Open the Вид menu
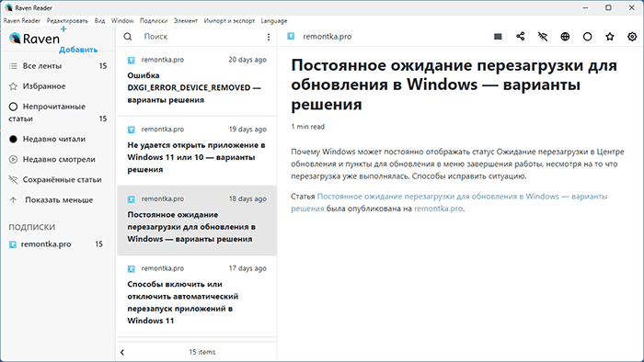 tap(99, 21)
